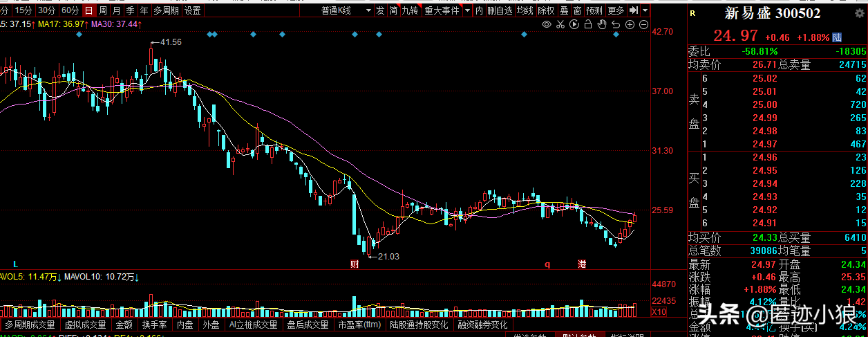This screenshot has width=868, height=337.
Task: Select 多周期成交量 indicator tab
Action: (x=30, y=325)
